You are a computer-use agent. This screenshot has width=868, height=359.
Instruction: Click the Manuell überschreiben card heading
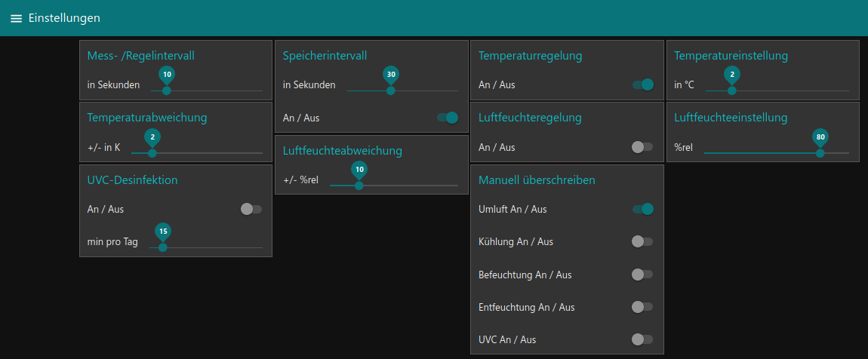537,180
